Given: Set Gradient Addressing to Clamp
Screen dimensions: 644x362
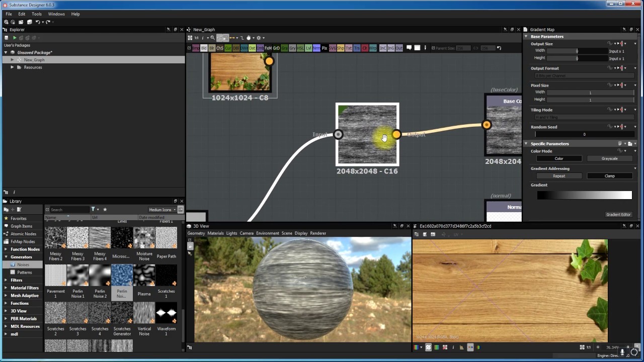Looking at the screenshot, I should 609,175.
